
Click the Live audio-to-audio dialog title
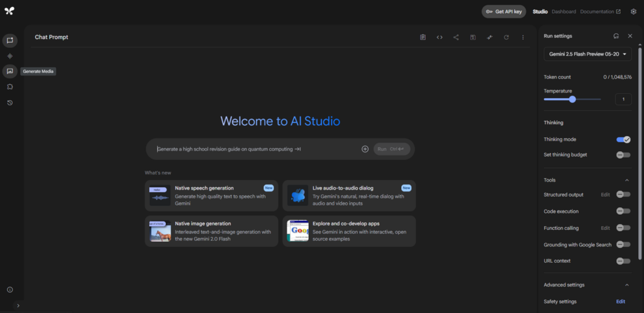click(x=343, y=188)
